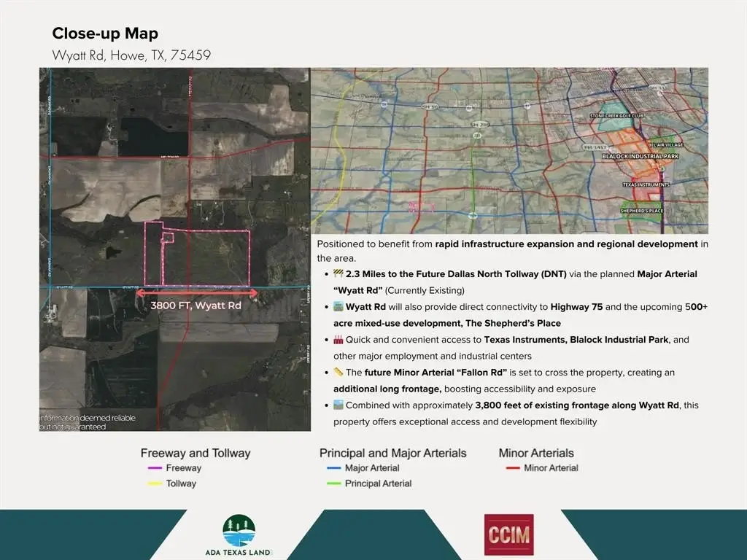The width and height of the screenshot is (747, 560).
Task: Click the construction barrier emoji beside 2.3 Miles
Action: [x=338, y=274]
